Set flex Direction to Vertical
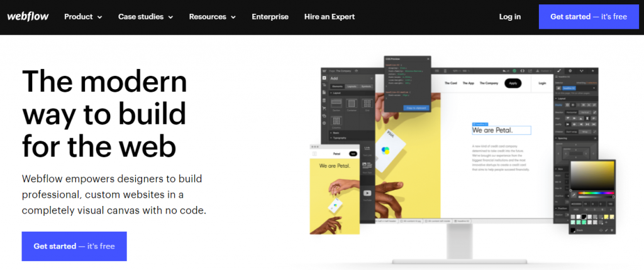This screenshot has width=644, height=270. pyautogui.click(x=585, y=112)
